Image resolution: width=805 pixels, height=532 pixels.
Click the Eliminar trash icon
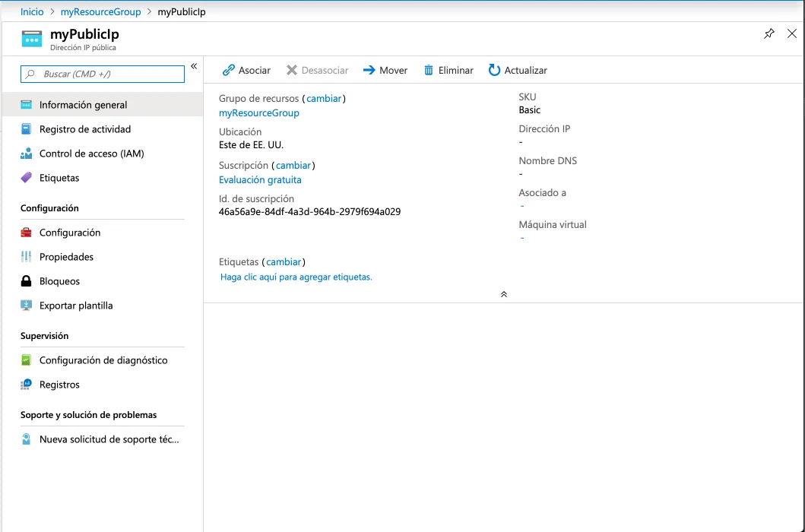(x=429, y=70)
